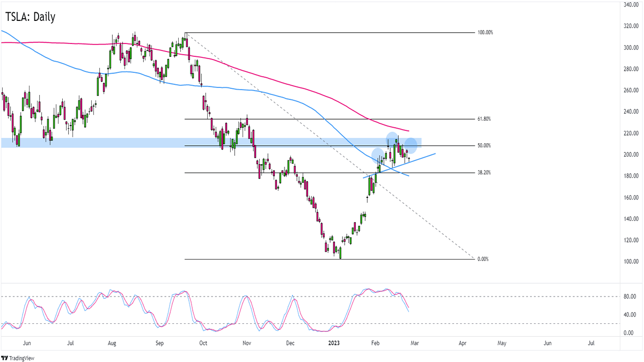The width and height of the screenshot is (644, 362).
Task: Click the leftmost blue circle highlight
Action: [x=378, y=157]
